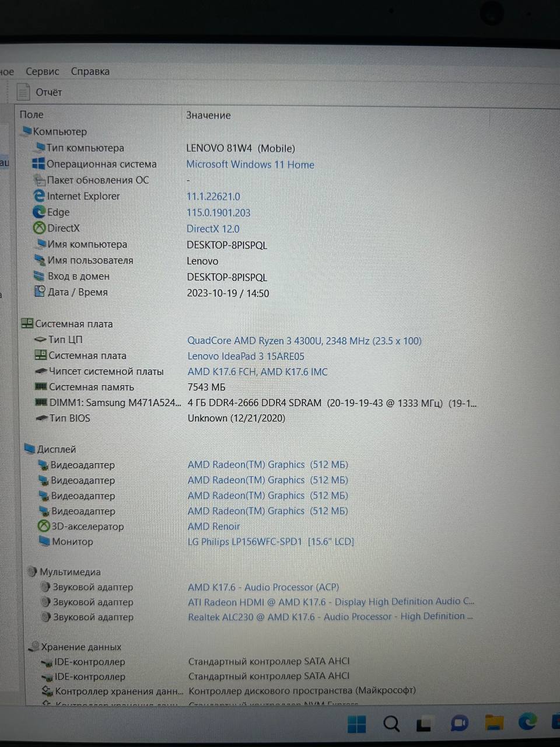Open the Windows Start menu
The width and height of the screenshot is (560, 747).
(x=356, y=724)
